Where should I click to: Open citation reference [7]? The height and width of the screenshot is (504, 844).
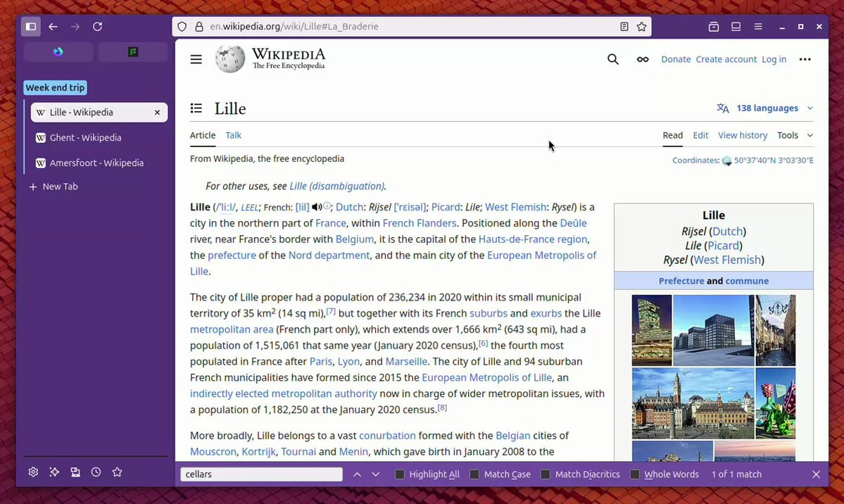(331, 311)
